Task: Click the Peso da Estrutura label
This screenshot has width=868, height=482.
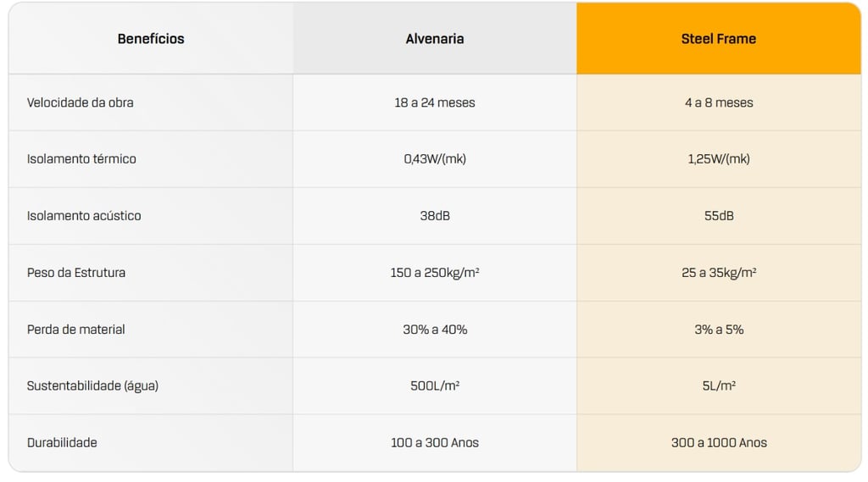Action: [x=76, y=273]
